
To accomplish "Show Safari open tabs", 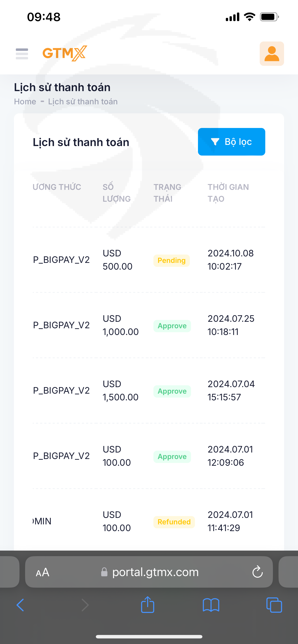I will tap(274, 605).
